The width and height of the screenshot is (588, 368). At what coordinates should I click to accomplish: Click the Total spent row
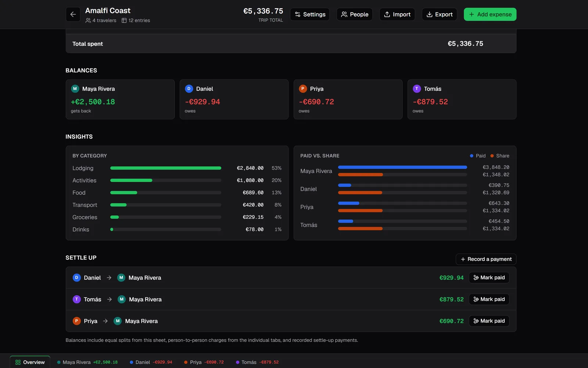[291, 43]
